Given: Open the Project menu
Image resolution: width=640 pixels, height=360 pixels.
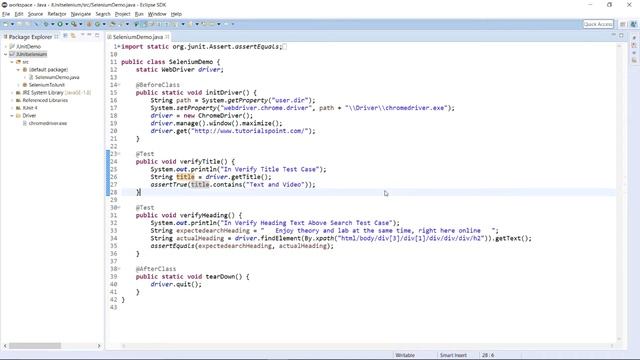Looking at the screenshot, I should [122, 14].
